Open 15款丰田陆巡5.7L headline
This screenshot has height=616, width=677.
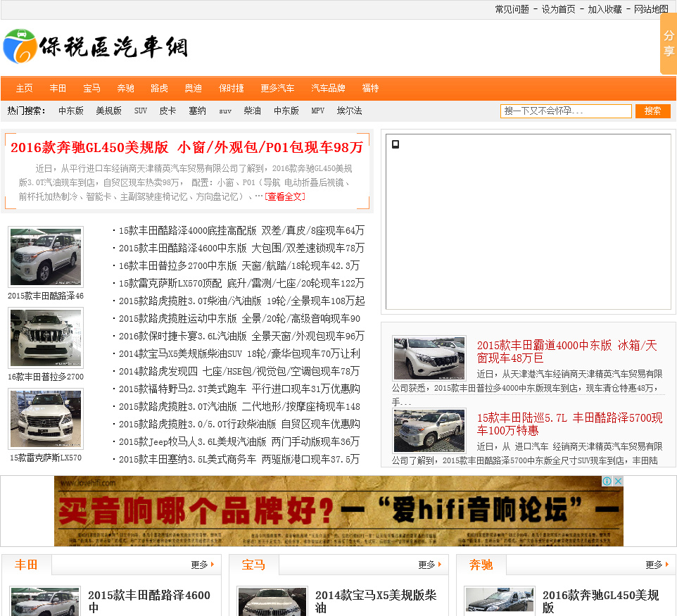(569, 425)
